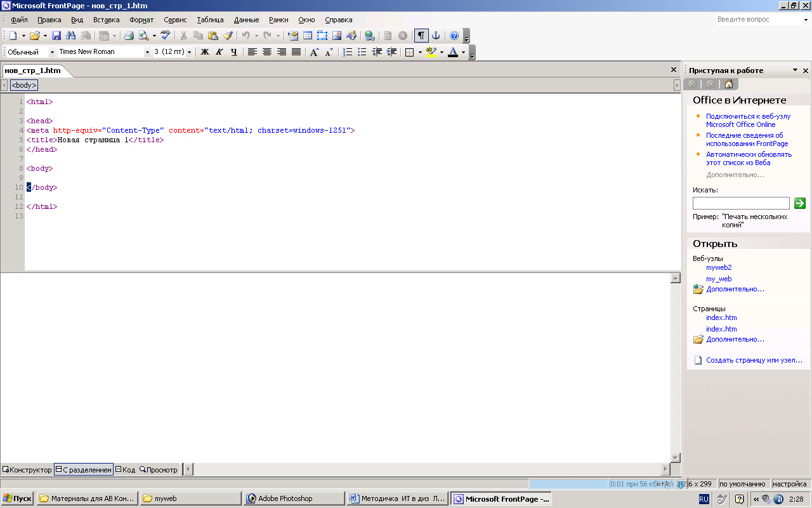Viewport: 812px width, 508px height.
Task: Expand the Приступая к работе pane menu
Action: [795, 70]
